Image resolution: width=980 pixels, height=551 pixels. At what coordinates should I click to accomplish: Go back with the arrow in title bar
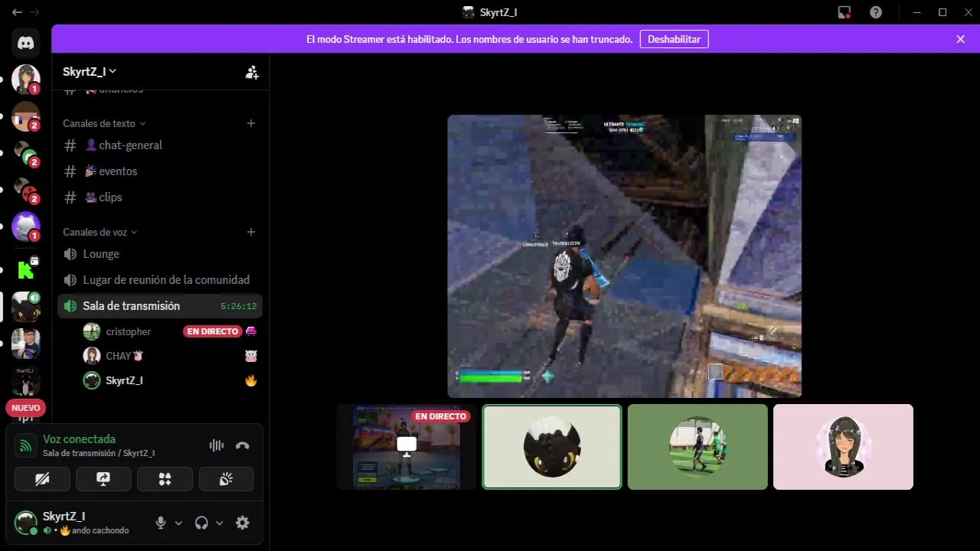pyautogui.click(x=17, y=12)
